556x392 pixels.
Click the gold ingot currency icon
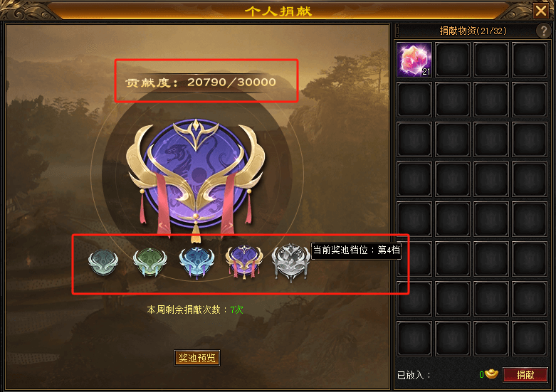(x=491, y=374)
